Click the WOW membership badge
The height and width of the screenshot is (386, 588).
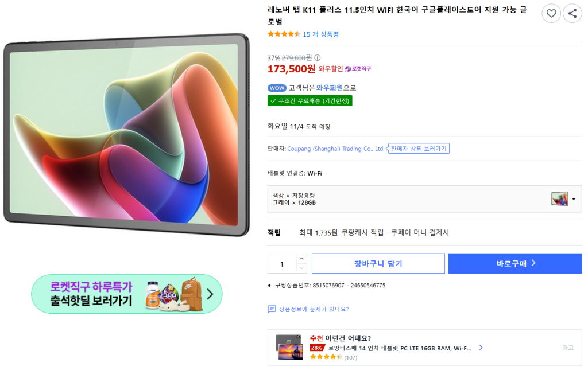point(277,88)
